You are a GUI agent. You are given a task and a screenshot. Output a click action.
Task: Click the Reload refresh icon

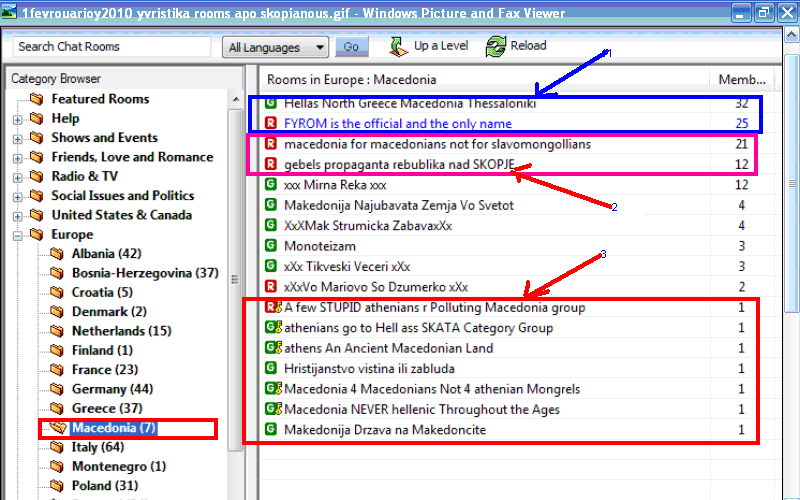(x=495, y=46)
